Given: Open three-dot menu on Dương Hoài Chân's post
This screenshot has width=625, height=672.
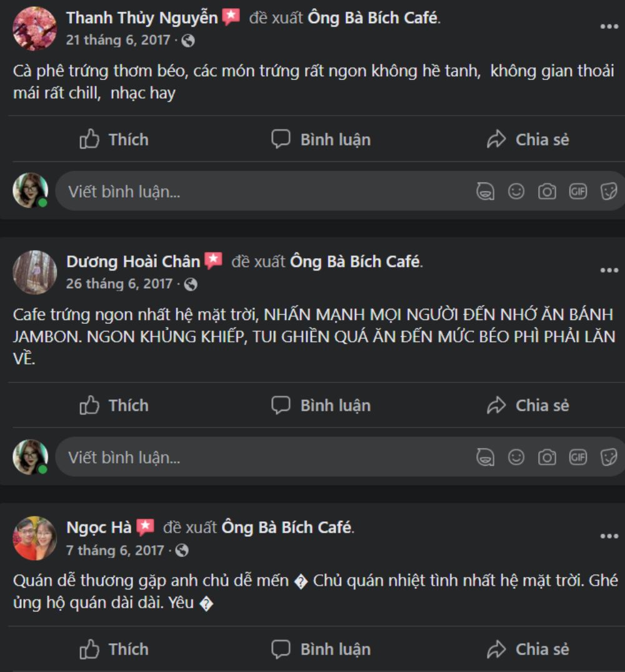Looking at the screenshot, I should (609, 271).
